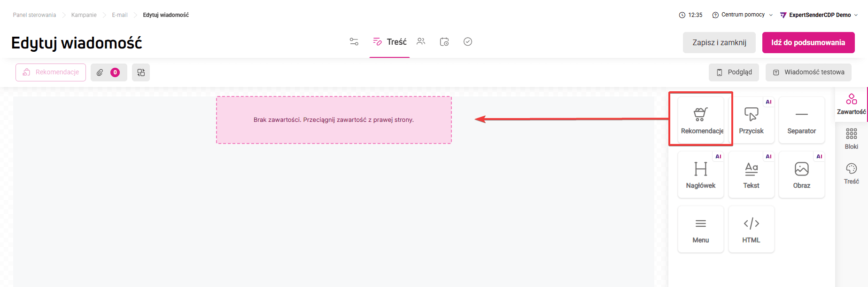Select the Tekst content block
The width and height of the screenshot is (868, 287).
751,175
